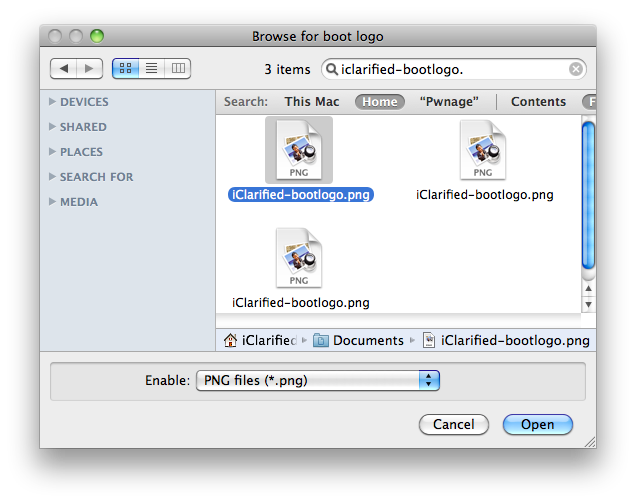Switch to list view
The image size is (636, 503).
click(x=152, y=69)
